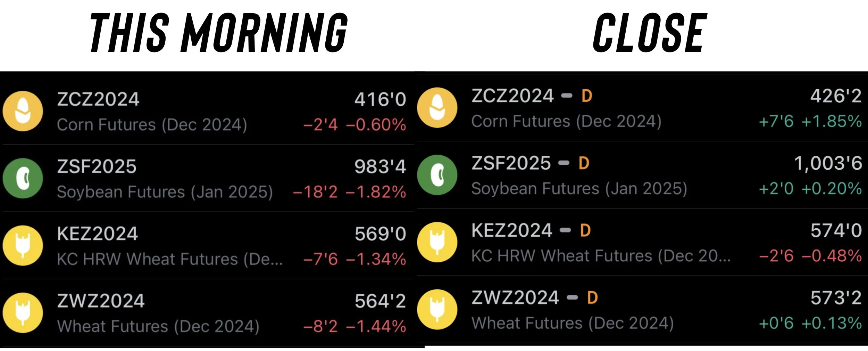Viewport: 868px width, 351px height.
Task: Click the corn icon in morning list
Action: click(23, 111)
